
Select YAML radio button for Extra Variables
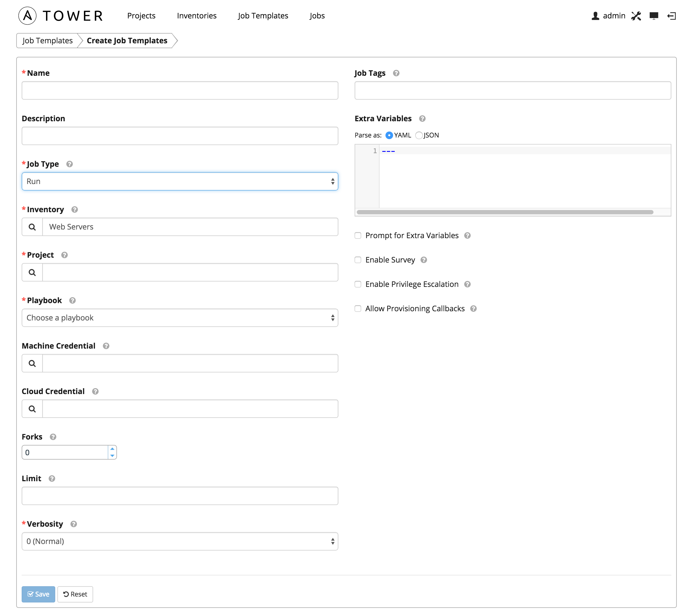click(x=387, y=135)
